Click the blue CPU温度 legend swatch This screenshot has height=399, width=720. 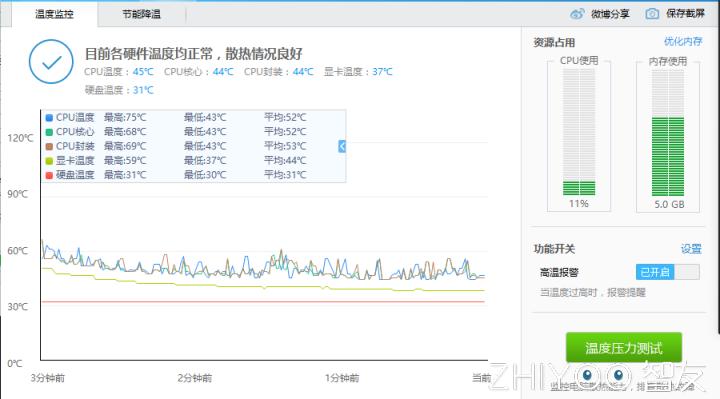pos(49,118)
